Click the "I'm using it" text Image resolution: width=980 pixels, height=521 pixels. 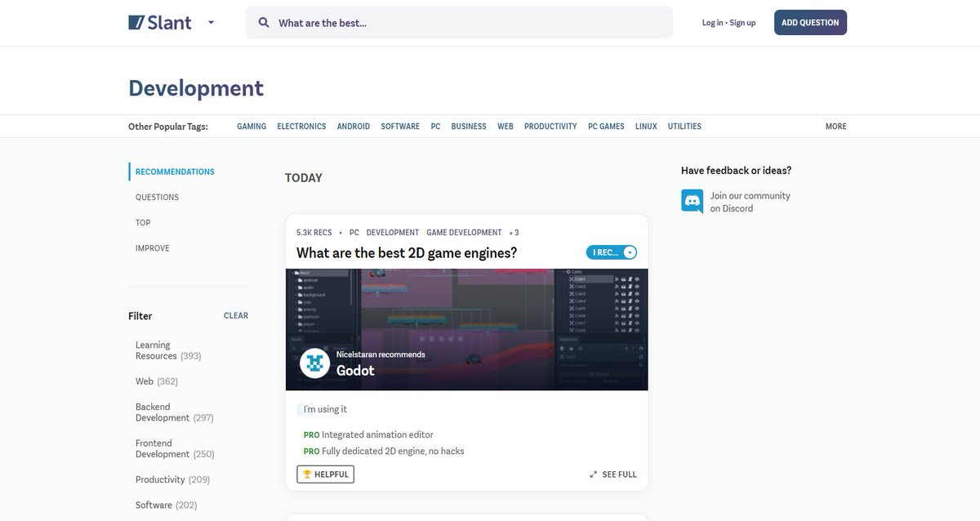pyautogui.click(x=325, y=409)
